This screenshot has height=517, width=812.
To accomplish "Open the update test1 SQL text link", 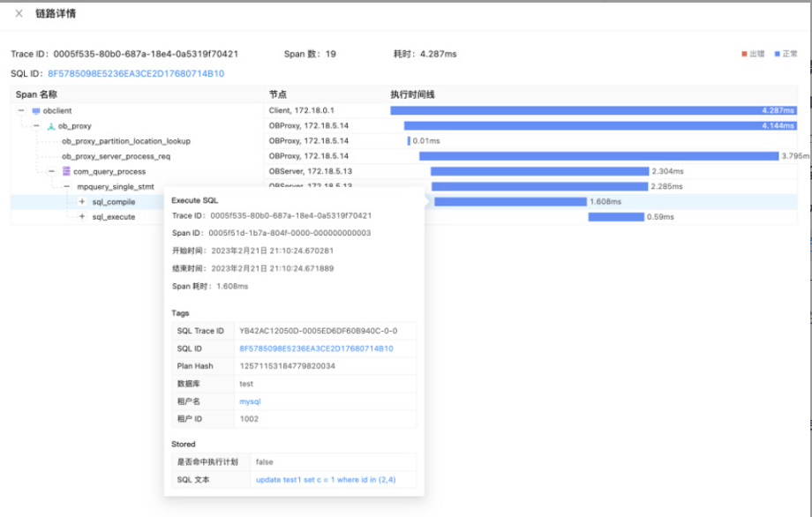I will pyautogui.click(x=326, y=480).
